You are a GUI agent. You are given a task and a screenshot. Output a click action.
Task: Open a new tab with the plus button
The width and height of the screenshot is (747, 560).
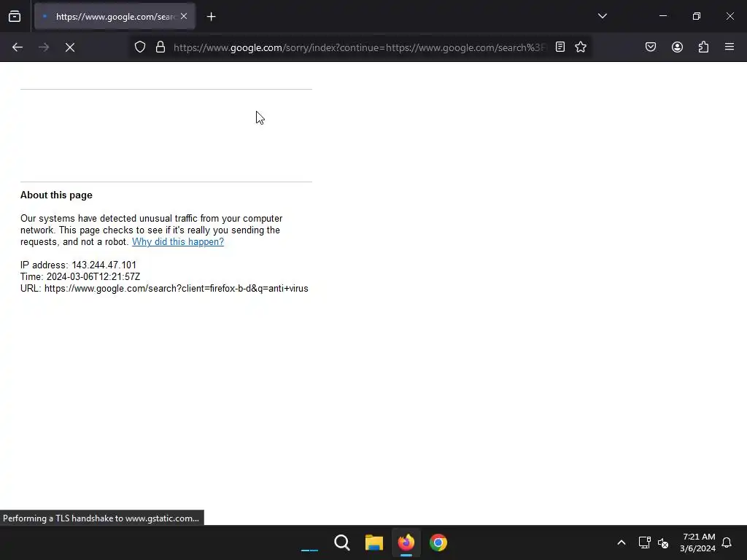point(211,17)
